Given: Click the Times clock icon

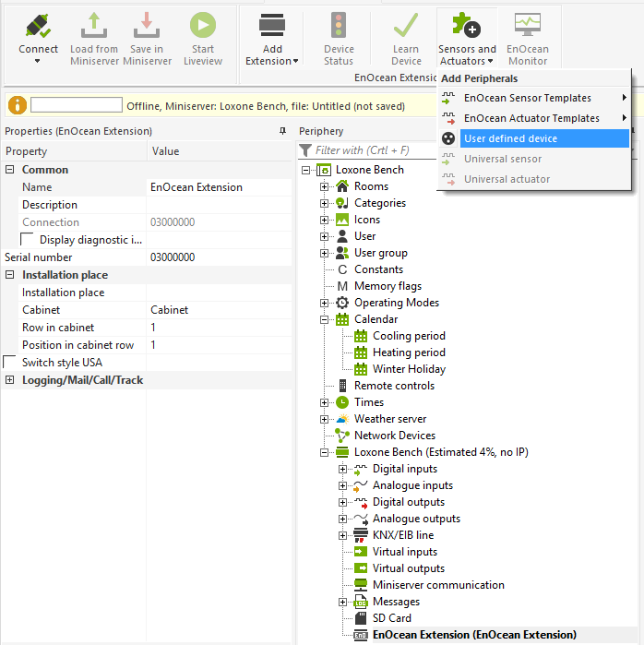Looking at the screenshot, I should [x=342, y=402].
